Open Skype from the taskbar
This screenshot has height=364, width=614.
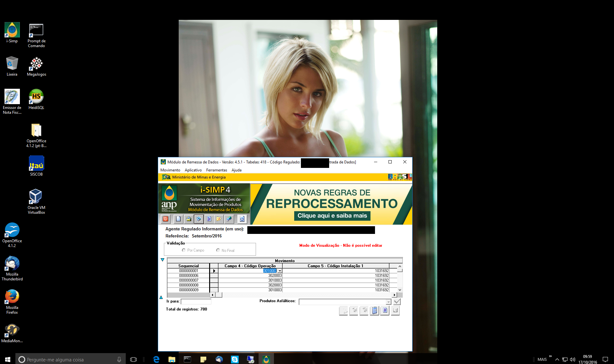point(235,360)
